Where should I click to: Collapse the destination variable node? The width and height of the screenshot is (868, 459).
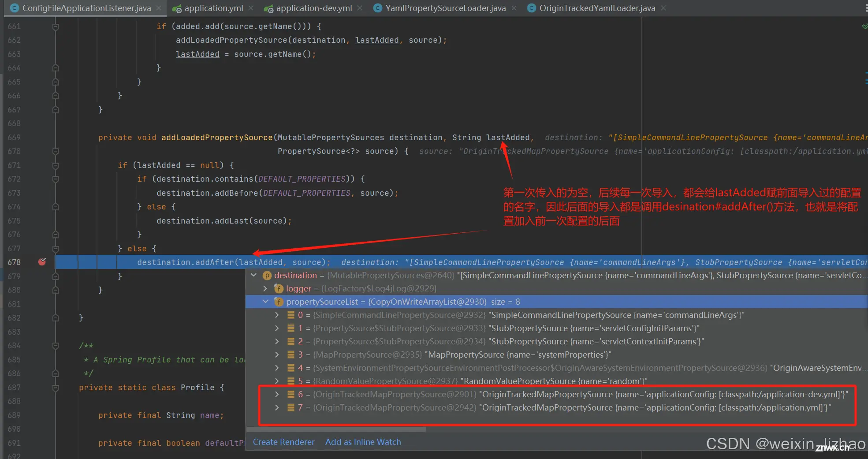point(253,275)
